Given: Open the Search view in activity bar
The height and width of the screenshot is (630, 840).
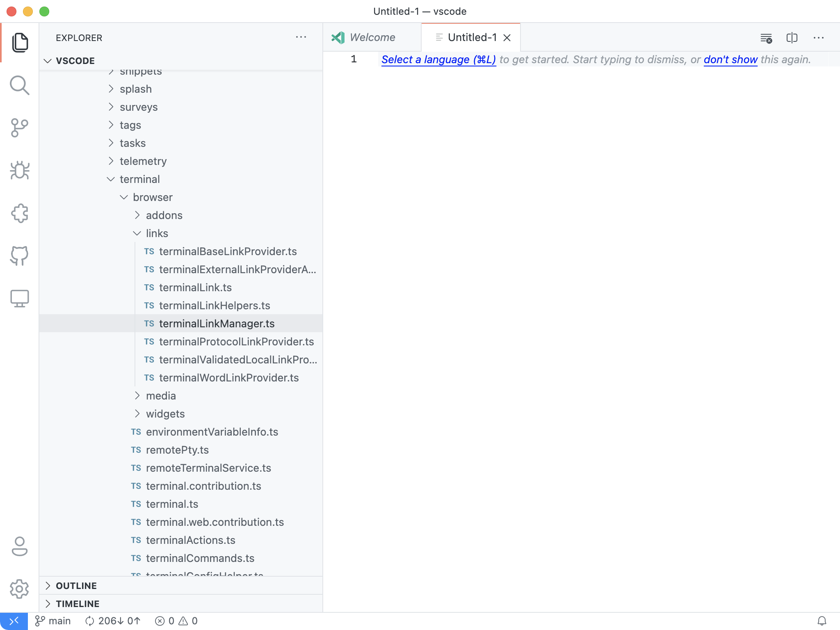Looking at the screenshot, I should pyautogui.click(x=19, y=85).
